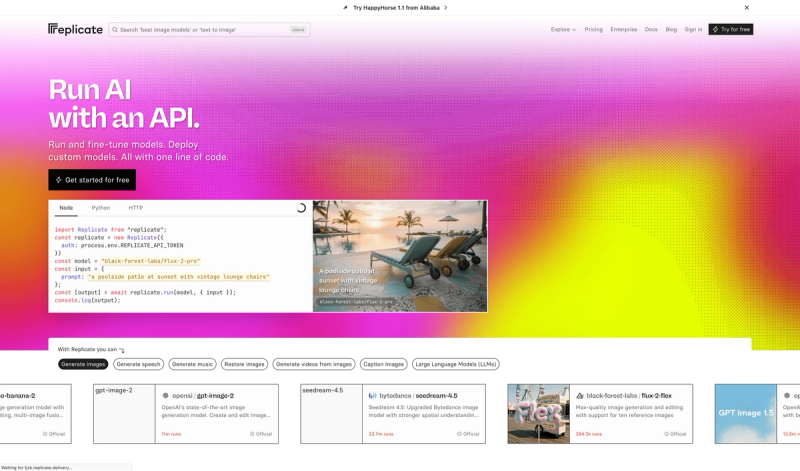Click the Official badge on the seedream-4.5 card

[x=468, y=434]
